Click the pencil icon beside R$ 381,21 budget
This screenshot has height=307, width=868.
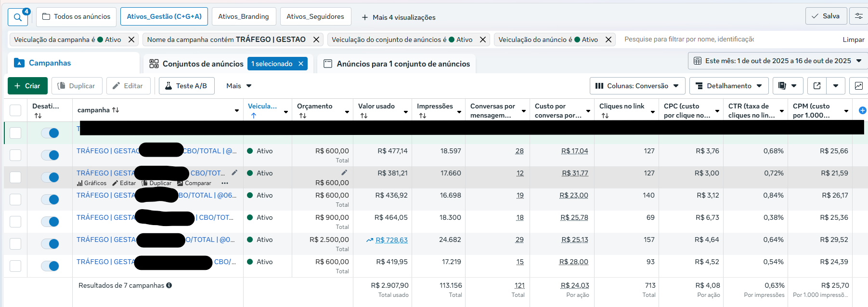pos(344,173)
